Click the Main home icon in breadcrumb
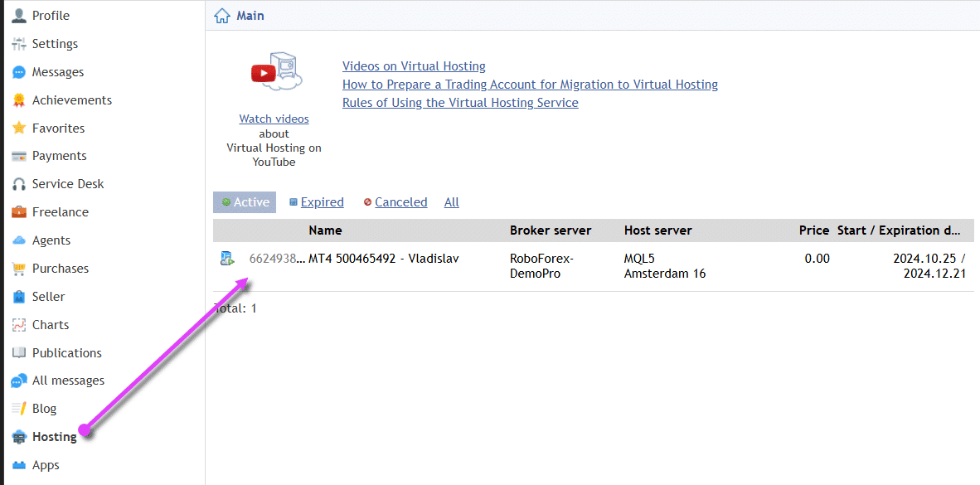The height and width of the screenshot is (485, 980). point(221,16)
